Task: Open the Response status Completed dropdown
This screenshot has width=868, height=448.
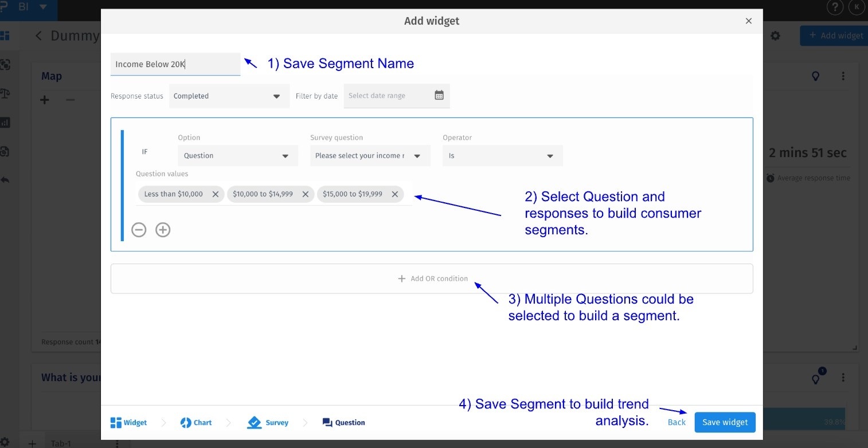Action: click(x=229, y=96)
